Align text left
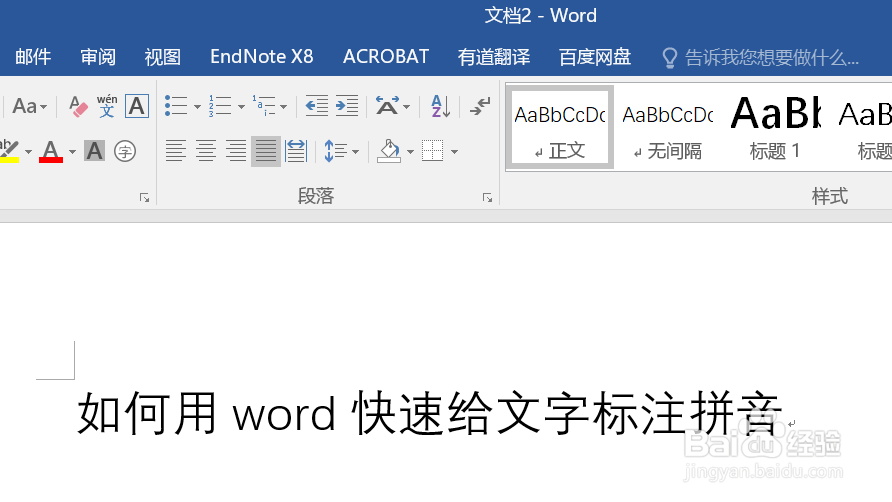Screen dimensions: 892x502 [x=176, y=151]
